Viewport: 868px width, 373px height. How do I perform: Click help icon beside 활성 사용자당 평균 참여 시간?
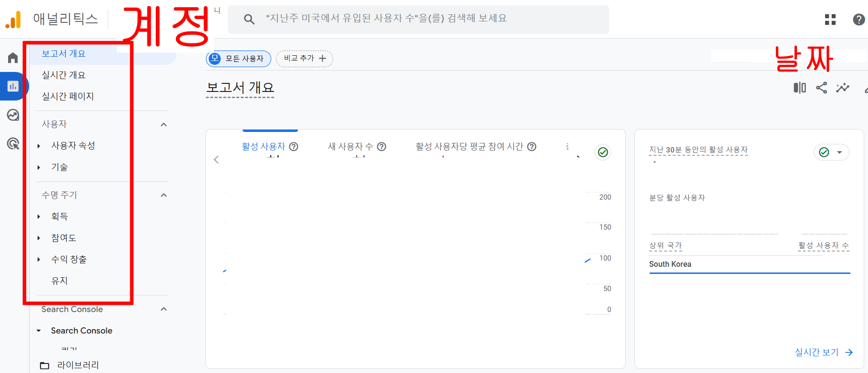[532, 147]
